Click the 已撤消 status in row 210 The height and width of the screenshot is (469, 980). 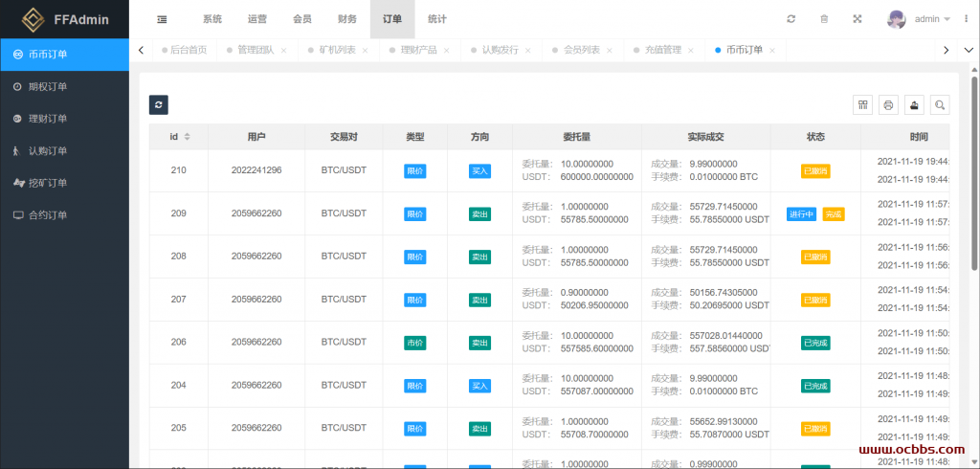815,171
